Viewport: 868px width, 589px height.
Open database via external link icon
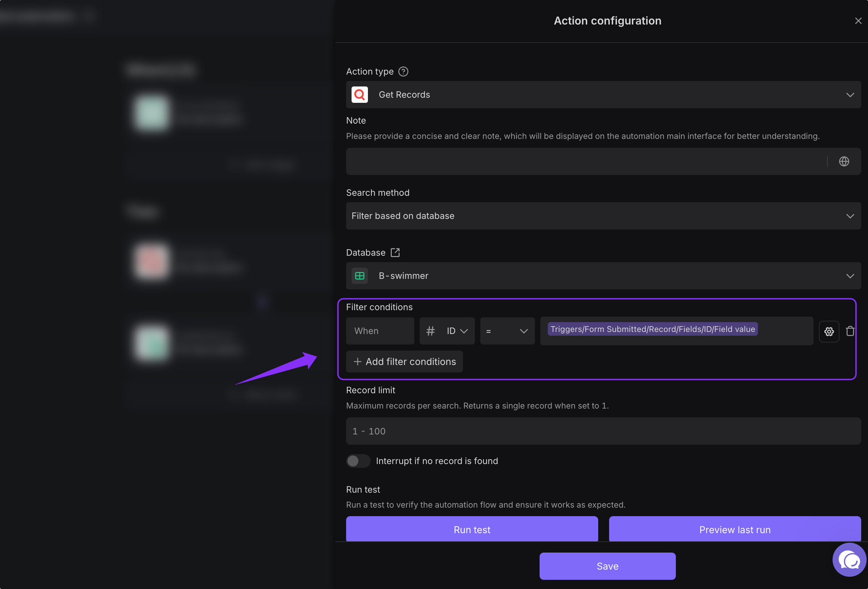395,253
